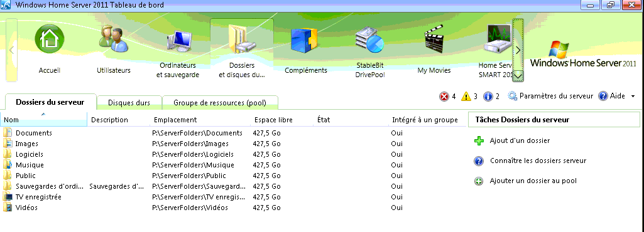The height and width of the screenshot is (232, 644).
Task: Click the Logiciels folder icon
Action: [8, 154]
